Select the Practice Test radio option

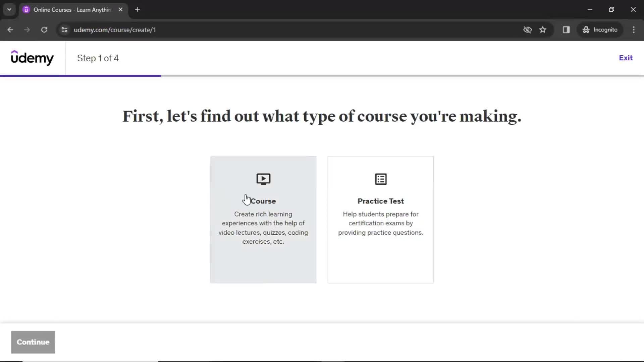pos(381,219)
